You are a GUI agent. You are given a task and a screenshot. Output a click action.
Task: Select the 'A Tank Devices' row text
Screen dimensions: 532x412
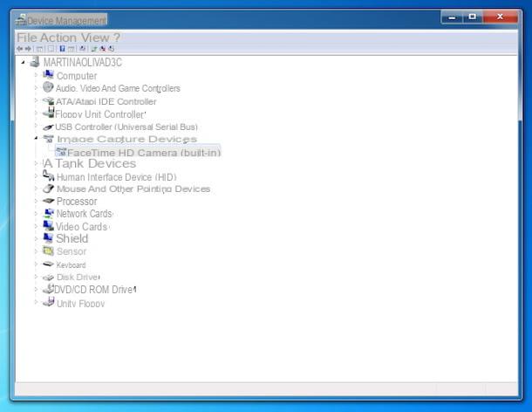(90, 163)
